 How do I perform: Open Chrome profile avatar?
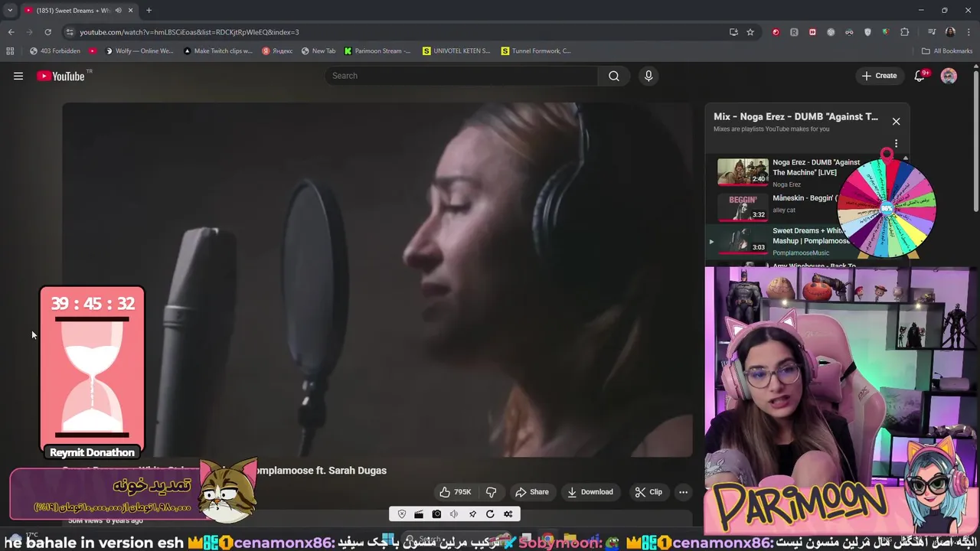(x=950, y=32)
